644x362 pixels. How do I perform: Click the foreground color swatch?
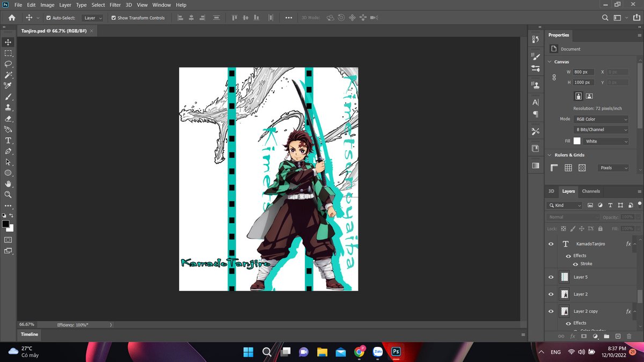[6, 224]
